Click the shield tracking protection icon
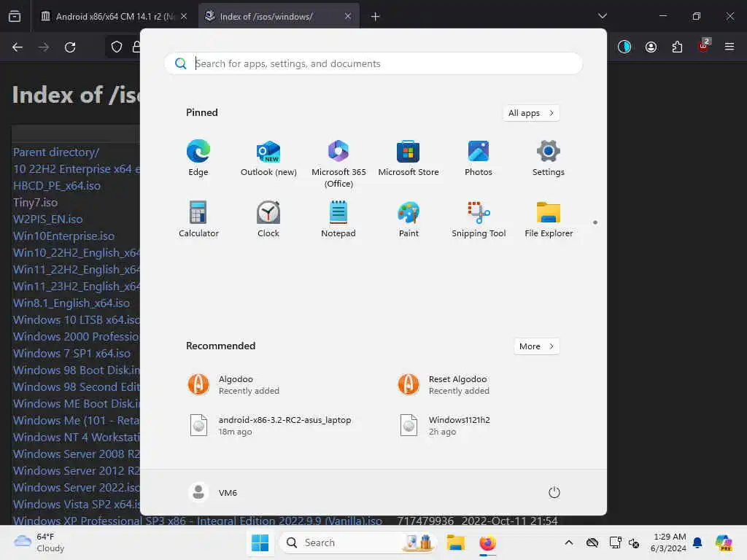 click(x=117, y=47)
